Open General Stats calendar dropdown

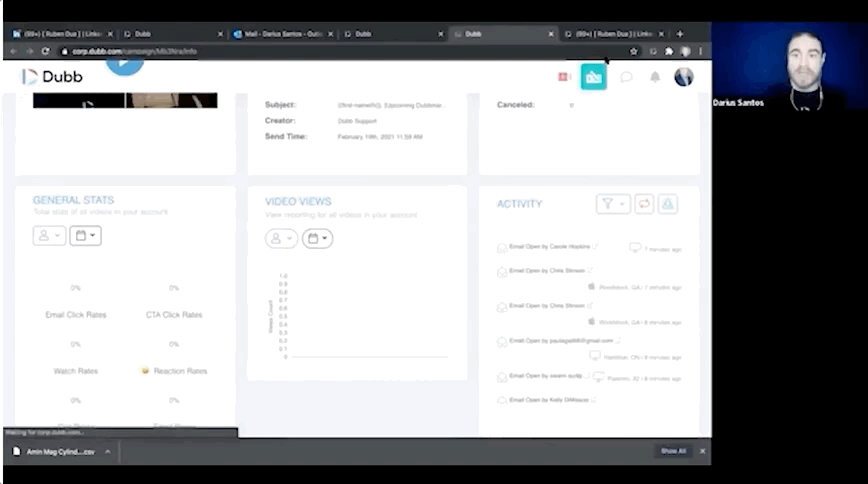point(85,235)
